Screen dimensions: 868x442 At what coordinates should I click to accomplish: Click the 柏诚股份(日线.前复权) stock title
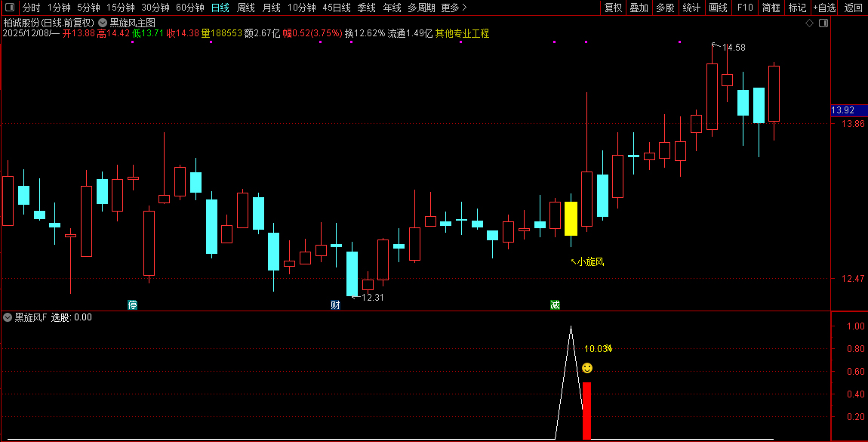coord(49,23)
